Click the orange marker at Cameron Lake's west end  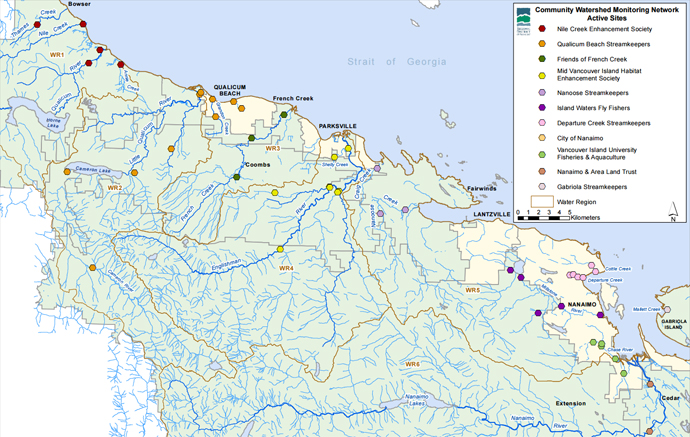click(x=67, y=172)
